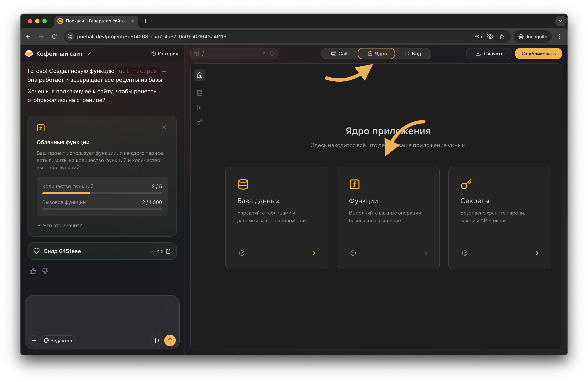Click the Количество функций progress bar

point(102,193)
